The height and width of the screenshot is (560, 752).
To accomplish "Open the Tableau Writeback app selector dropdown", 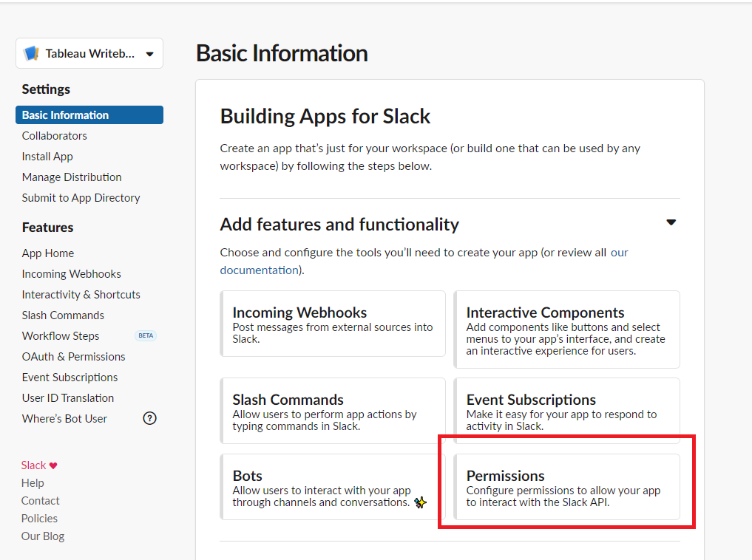I will [x=89, y=53].
